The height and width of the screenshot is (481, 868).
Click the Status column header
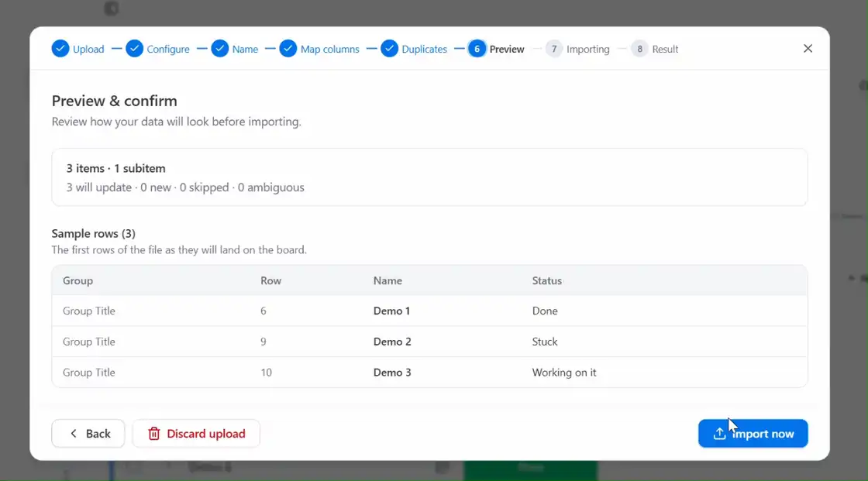(x=547, y=280)
